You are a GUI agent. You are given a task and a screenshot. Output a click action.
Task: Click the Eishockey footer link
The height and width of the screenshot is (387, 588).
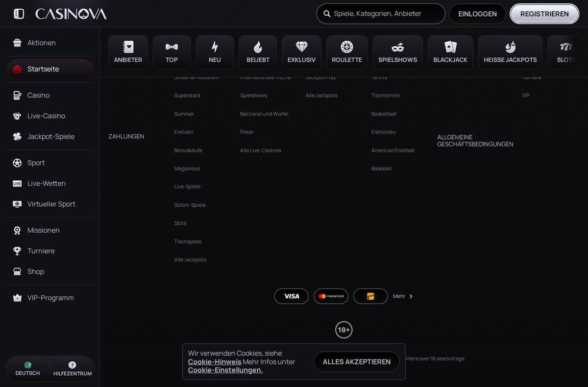(384, 132)
